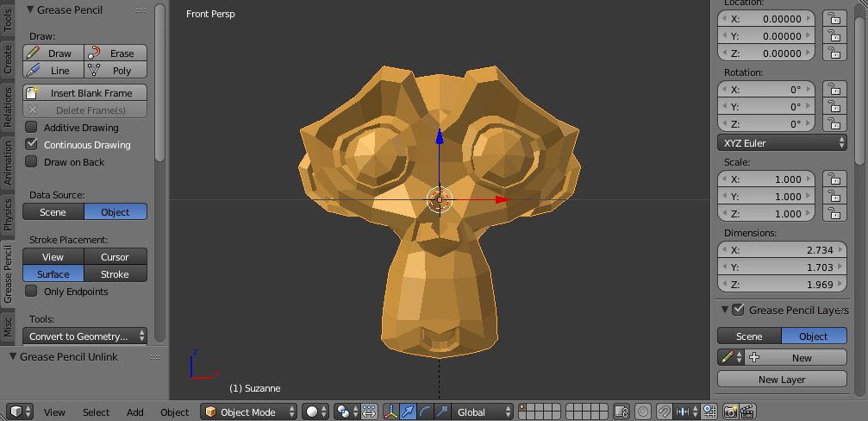Select Object in Grease Pencil Layers panel
Image resolution: width=868 pixels, height=421 pixels.
click(814, 336)
